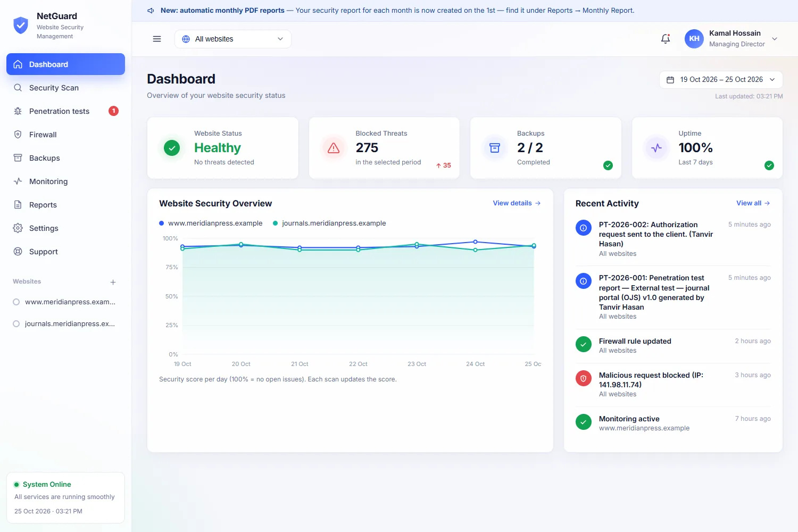Click the calendar icon in date range picker
798x532 pixels.
point(670,80)
